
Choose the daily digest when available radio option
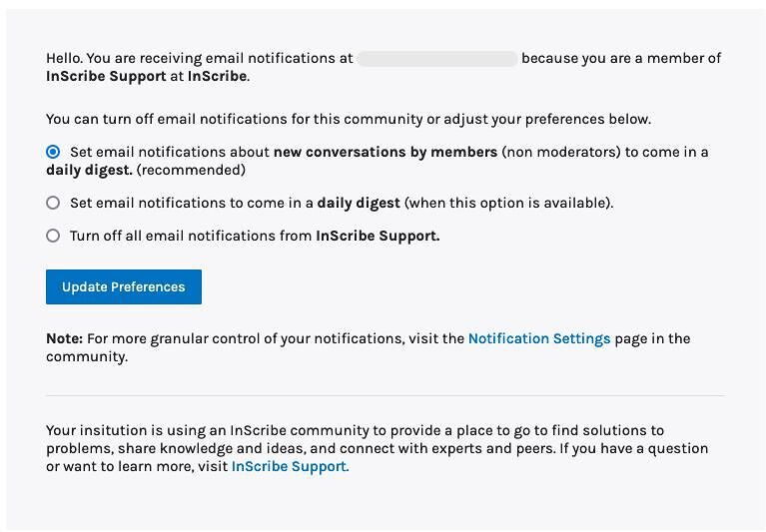[53, 203]
